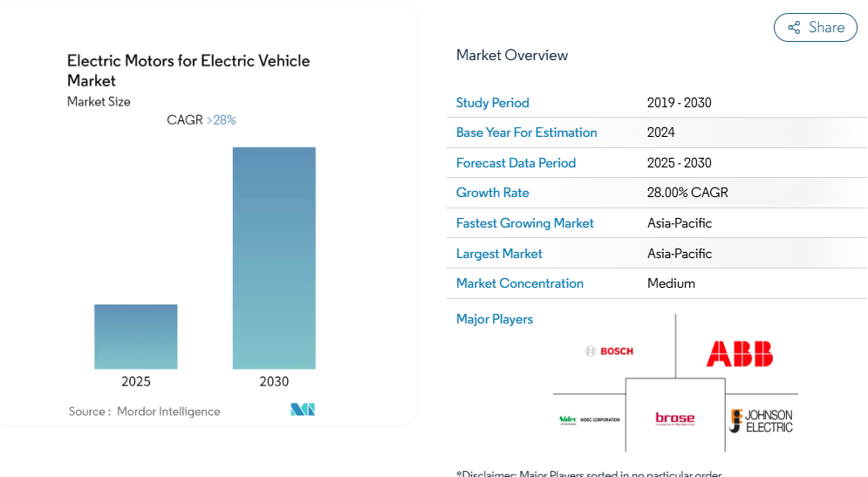Click the ABB logo
This screenshot has height=477, width=868.
click(x=739, y=353)
